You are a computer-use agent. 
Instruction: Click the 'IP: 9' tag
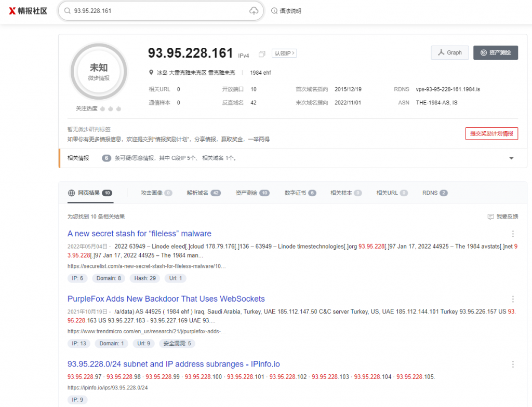tap(77, 400)
